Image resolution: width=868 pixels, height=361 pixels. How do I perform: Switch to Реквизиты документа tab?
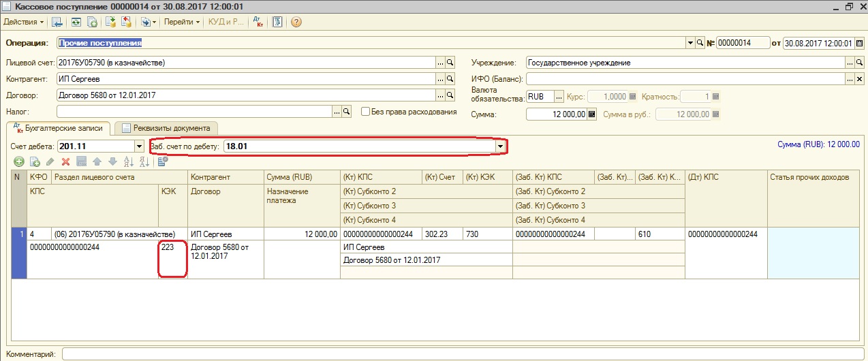click(x=166, y=127)
